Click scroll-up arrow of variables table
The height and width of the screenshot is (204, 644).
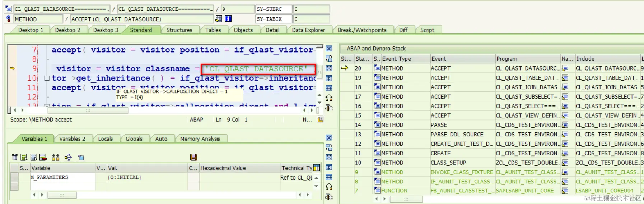[x=316, y=178]
